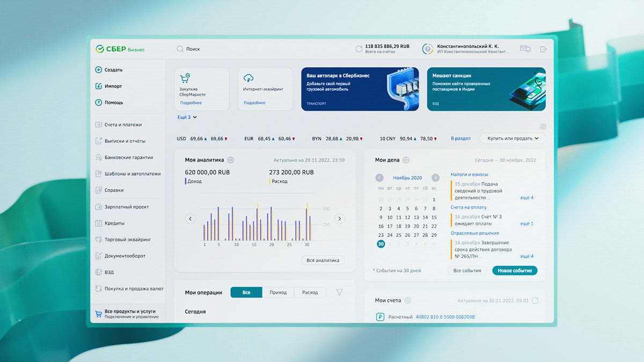Click the Расчётный account ruble icon

click(x=380, y=317)
